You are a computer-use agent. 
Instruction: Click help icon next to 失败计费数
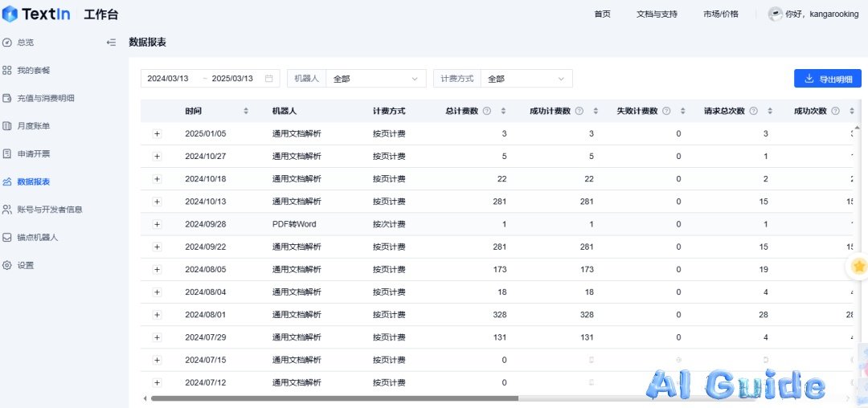click(x=666, y=111)
